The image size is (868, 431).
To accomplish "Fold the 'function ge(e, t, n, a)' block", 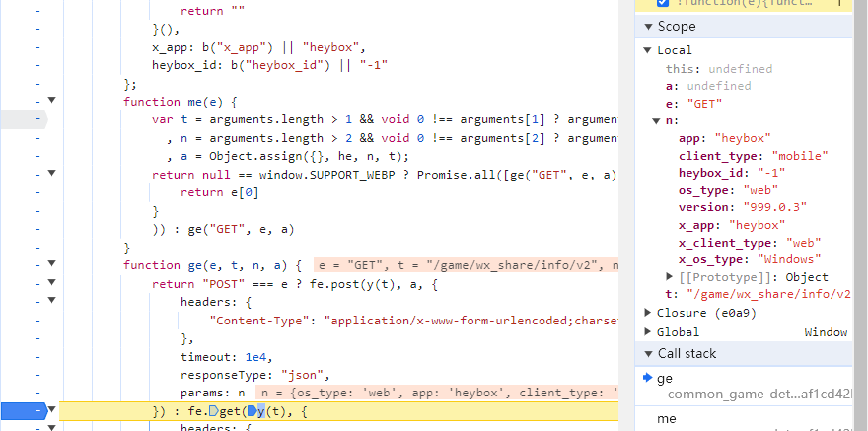I will [x=51, y=264].
